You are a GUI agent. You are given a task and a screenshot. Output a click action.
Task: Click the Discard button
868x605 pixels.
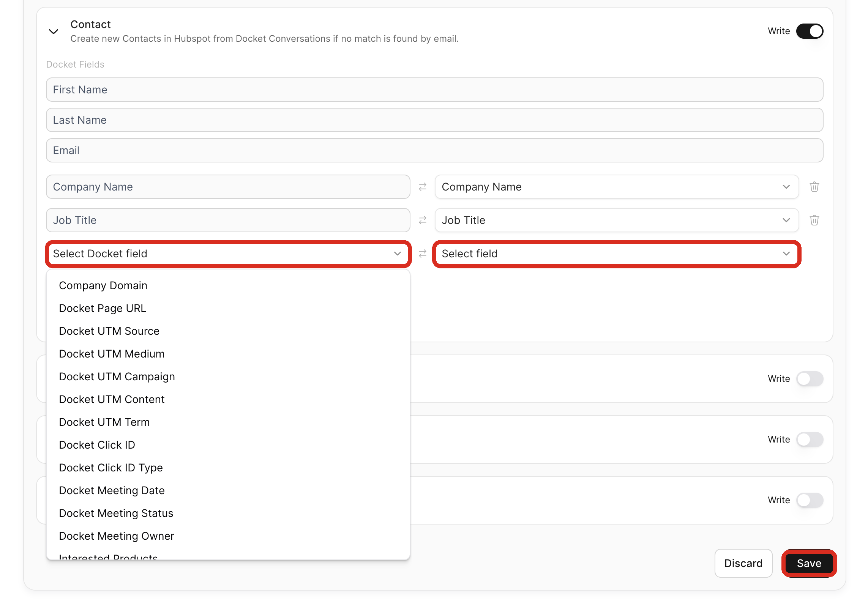coord(743,563)
